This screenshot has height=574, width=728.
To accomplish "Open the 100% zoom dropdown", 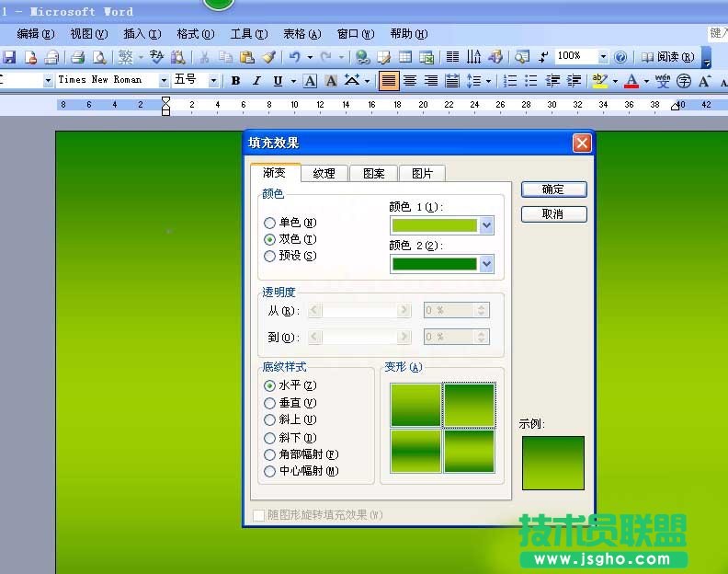I will pyautogui.click(x=603, y=57).
